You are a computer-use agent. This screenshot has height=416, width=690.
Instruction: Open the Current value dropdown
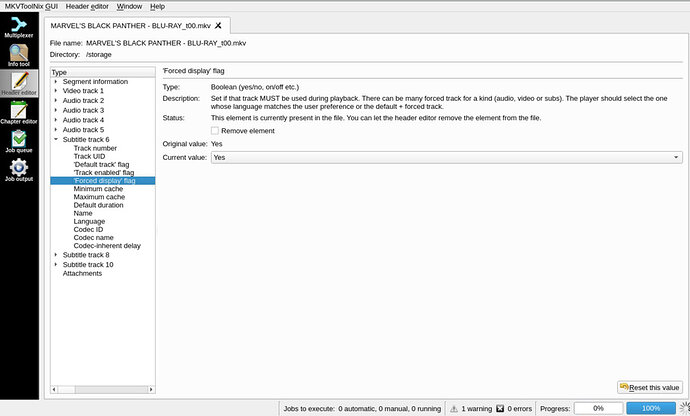[x=447, y=157]
